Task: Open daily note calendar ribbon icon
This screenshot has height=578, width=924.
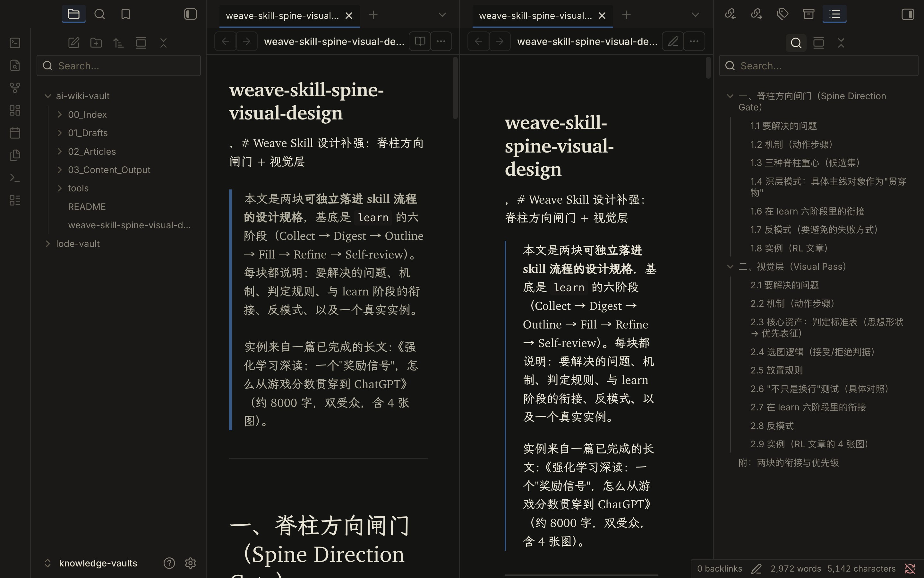Action: click(15, 133)
